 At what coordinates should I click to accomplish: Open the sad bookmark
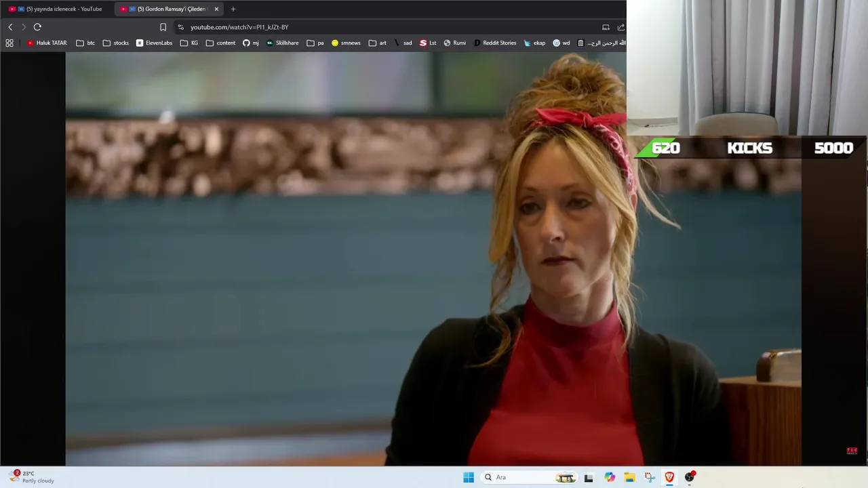(x=403, y=43)
